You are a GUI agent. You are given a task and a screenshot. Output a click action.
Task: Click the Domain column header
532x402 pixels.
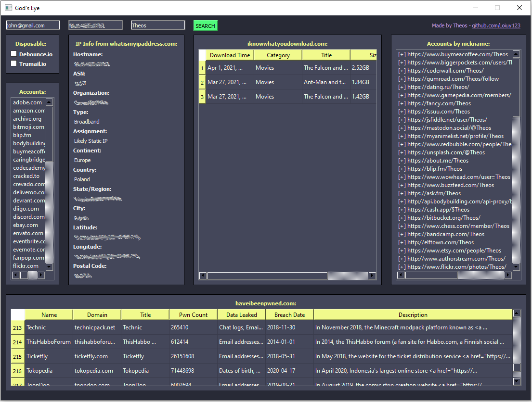(97, 314)
